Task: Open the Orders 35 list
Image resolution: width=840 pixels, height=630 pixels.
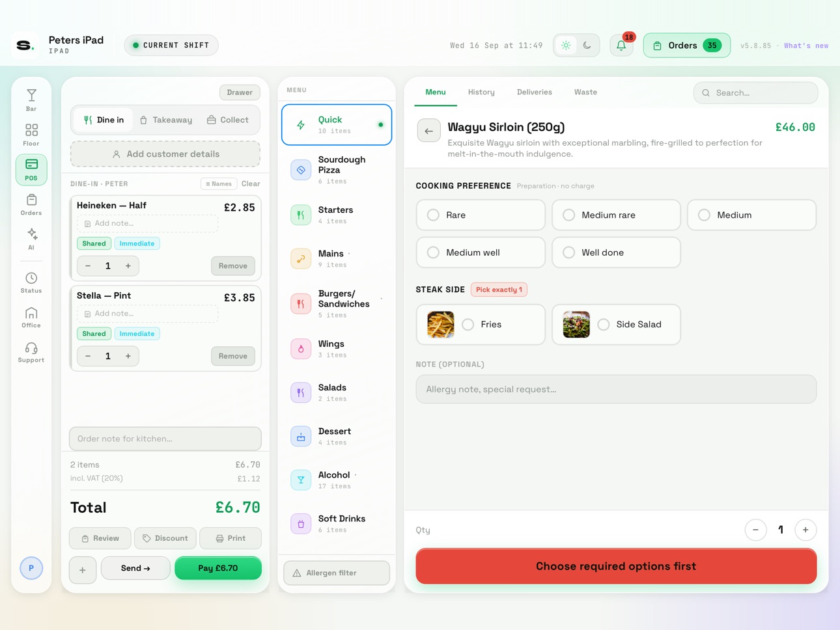Action: pos(687,46)
